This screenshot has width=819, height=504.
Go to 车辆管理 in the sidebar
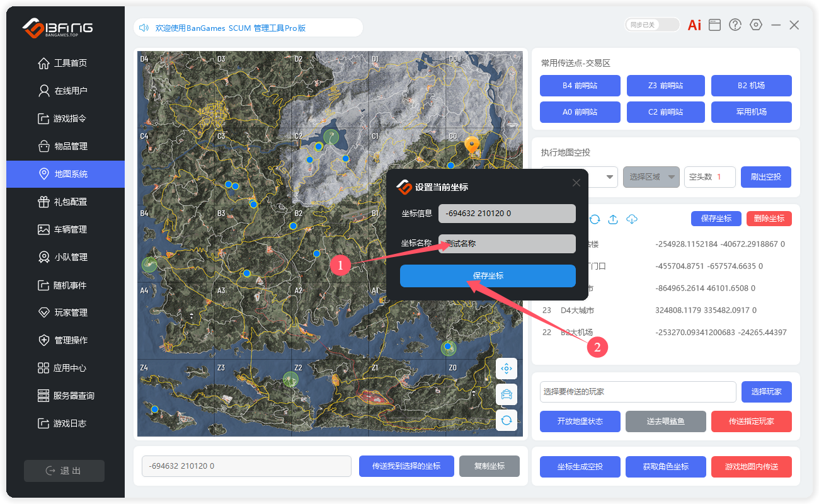click(x=71, y=229)
